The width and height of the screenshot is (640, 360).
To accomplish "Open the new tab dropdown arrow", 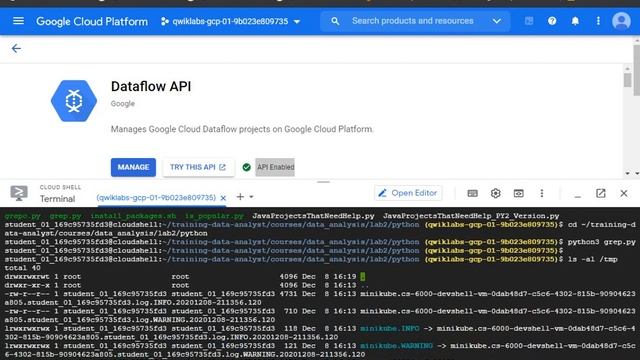I will point(251,197).
